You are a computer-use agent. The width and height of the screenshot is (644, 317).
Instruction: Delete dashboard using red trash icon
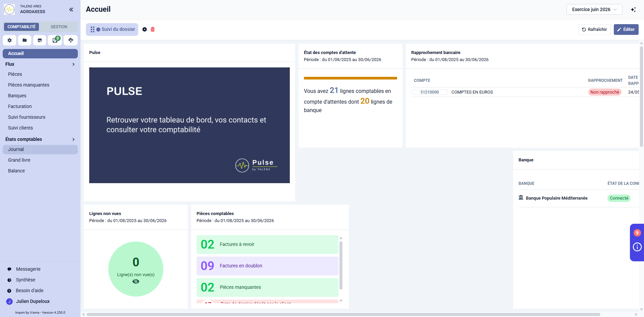click(153, 30)
